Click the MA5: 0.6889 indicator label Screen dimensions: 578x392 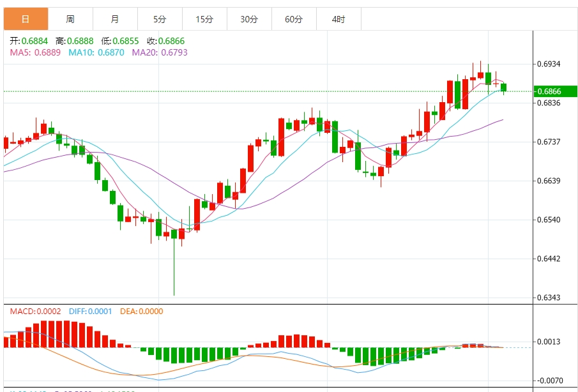pyautogui.click(x=35, y=52)
